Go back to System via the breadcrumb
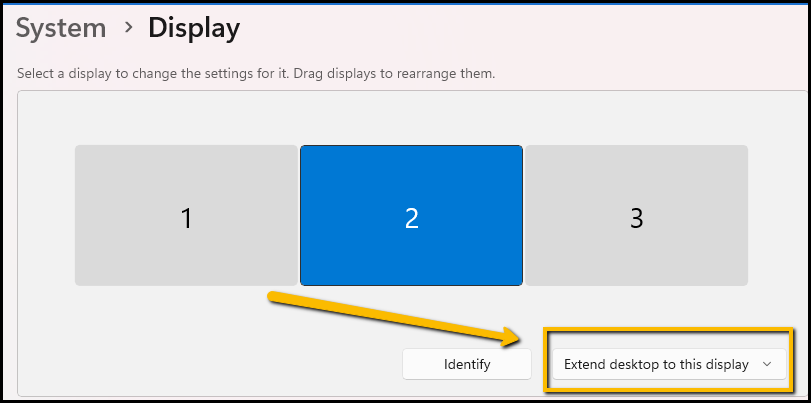 61,28
